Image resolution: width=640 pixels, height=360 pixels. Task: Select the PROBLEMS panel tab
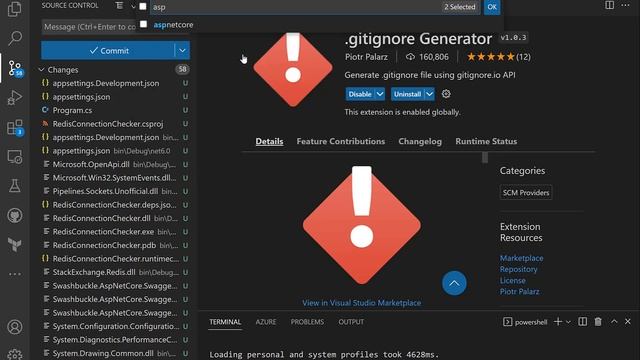tap(307, 322)
